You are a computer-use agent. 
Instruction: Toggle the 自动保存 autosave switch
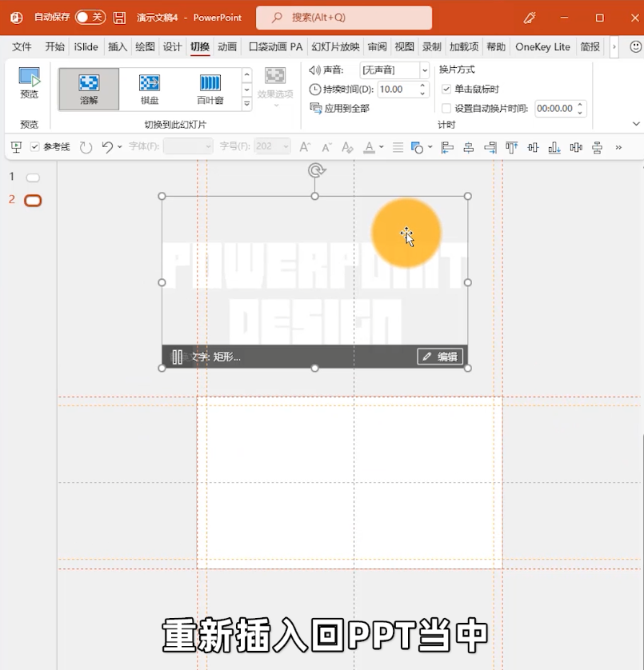pos(90,18)
